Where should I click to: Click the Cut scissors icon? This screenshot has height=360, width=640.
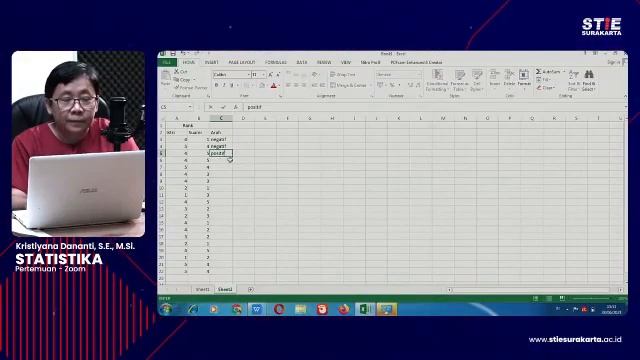pos(177,72)
